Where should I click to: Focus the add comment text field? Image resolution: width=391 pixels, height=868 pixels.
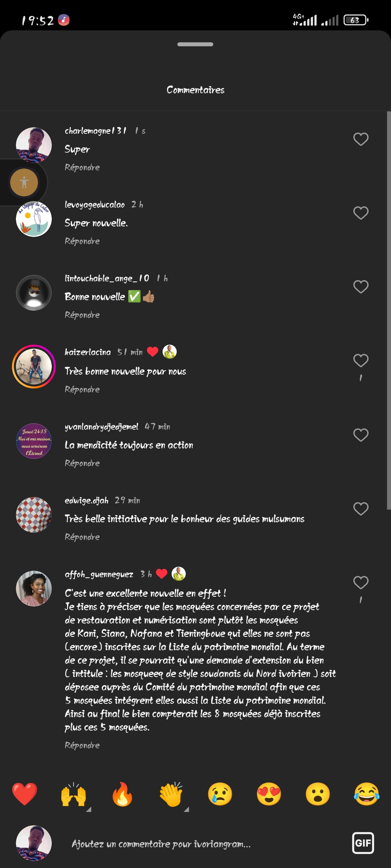click(x=203, y=844)
